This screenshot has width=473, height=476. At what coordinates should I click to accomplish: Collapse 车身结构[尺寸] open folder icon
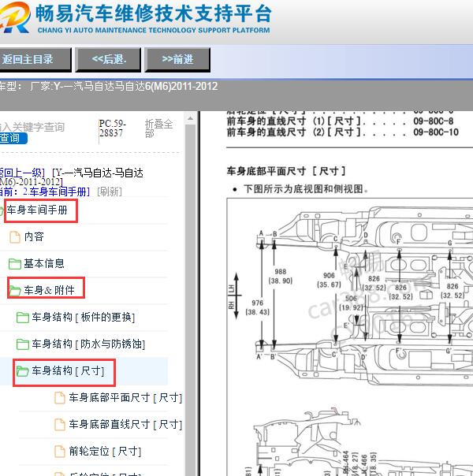pyautogui.click(x=22, y=371)
